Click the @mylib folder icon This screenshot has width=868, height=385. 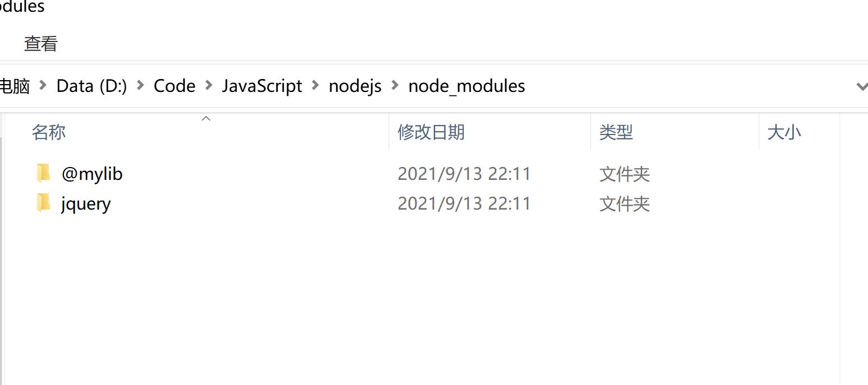tap(43, 174)
